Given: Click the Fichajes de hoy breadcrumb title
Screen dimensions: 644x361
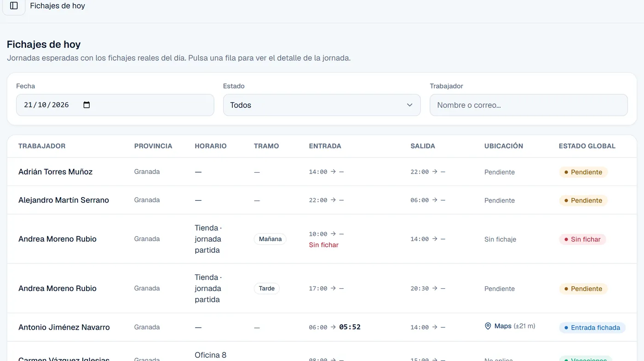Looking at the screenshot, I should [x=57, y=6].
